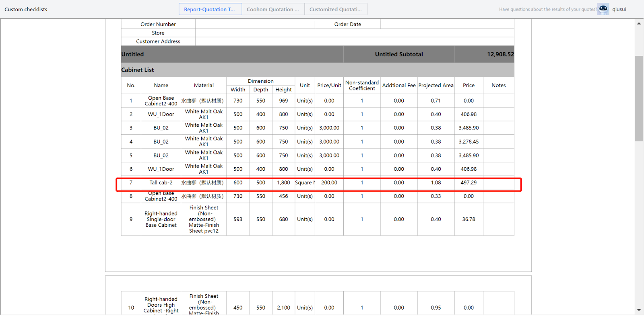Screen dimensions: 644x330
Task: Click the Custom checklists title
Action: (x=26, y=9)
